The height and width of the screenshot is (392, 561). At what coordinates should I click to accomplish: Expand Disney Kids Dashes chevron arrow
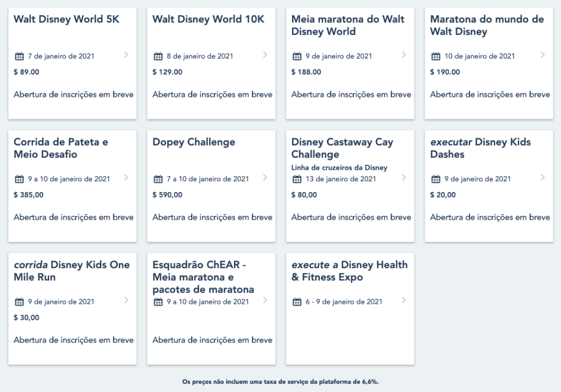[542, 177]
